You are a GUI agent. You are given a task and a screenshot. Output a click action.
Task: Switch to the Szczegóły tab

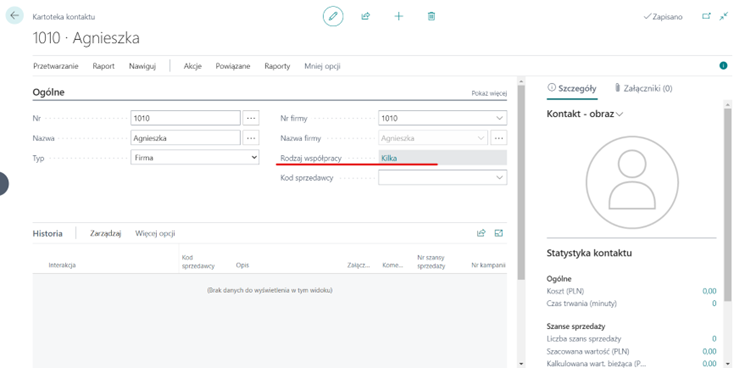tap(572, 88)
